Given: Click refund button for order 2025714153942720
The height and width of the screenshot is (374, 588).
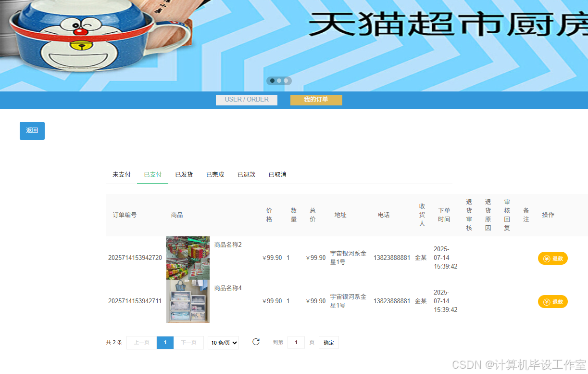Looking at the screenshot, I should click(x=552, y=258).
